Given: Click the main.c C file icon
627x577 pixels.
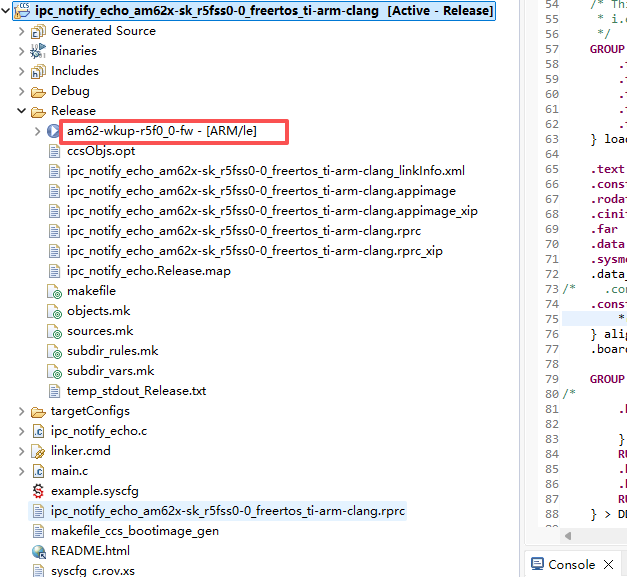Looking at the screenshot, I should point(38,471).
